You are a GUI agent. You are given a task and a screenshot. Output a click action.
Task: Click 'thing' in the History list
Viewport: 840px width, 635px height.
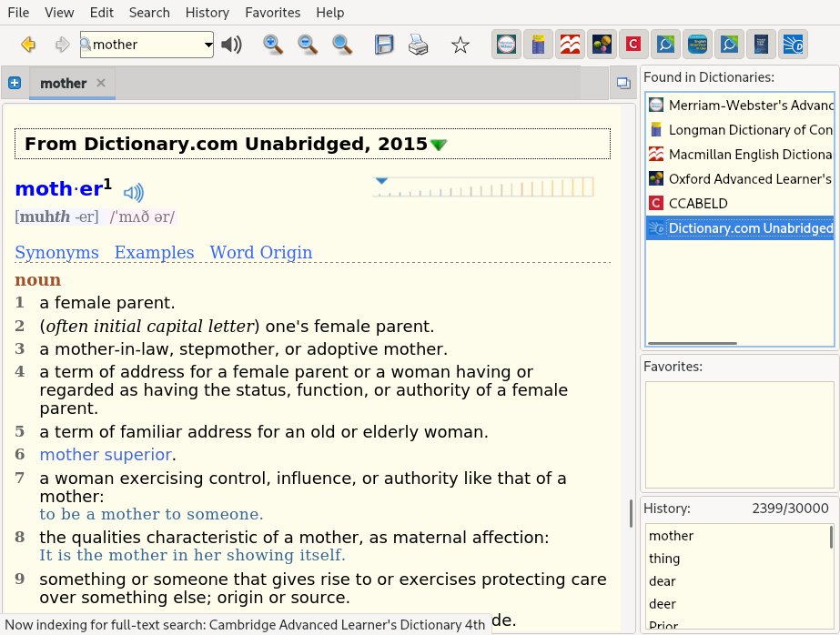point(664,559)
